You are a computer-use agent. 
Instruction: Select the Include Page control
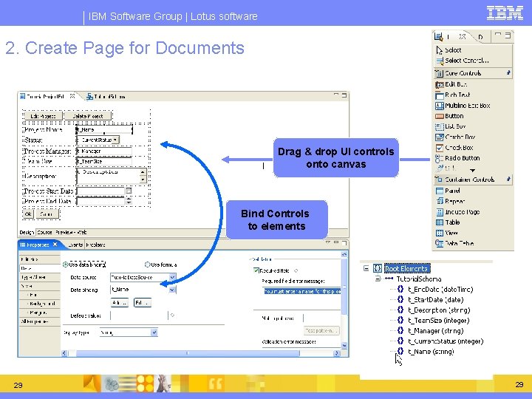coord(457,212)
